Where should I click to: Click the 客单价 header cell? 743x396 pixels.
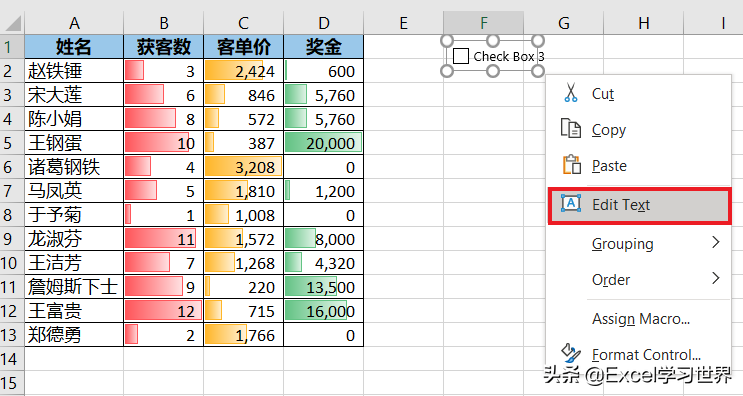point(244,46)
